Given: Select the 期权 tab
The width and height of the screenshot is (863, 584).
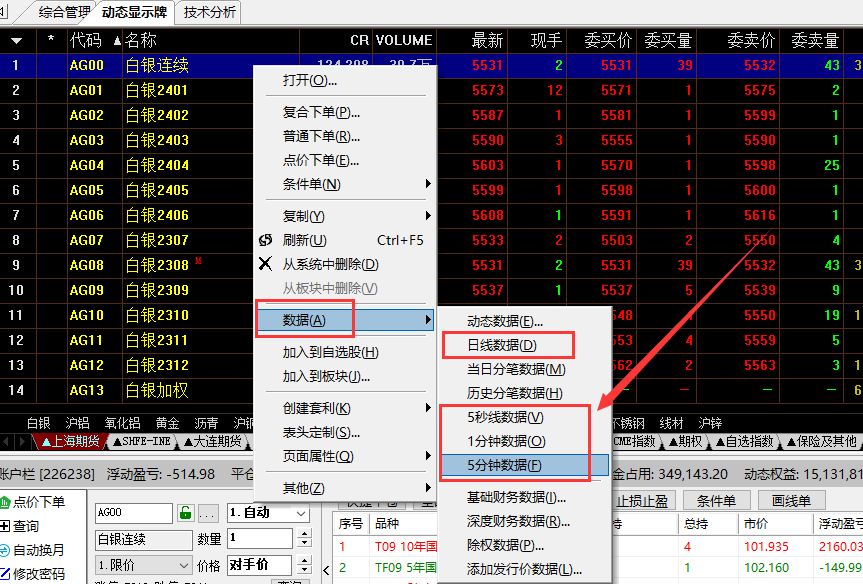Looking at the screenshot, I should coord(686,441).
